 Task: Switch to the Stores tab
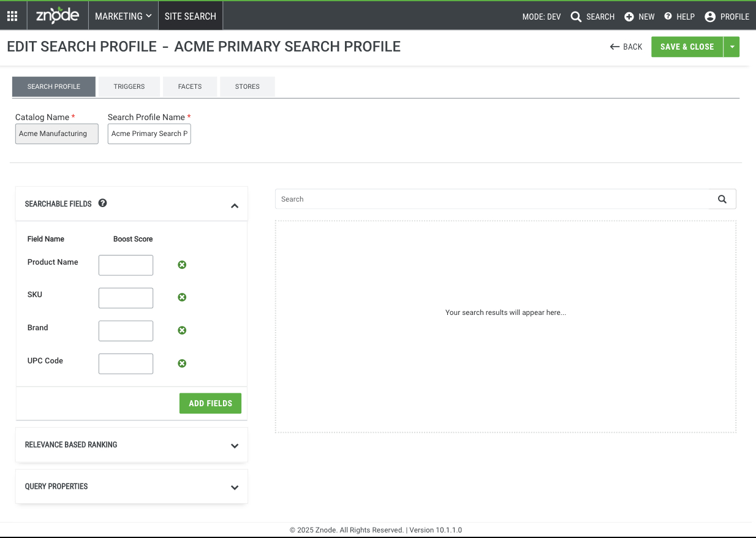[248, 86]
